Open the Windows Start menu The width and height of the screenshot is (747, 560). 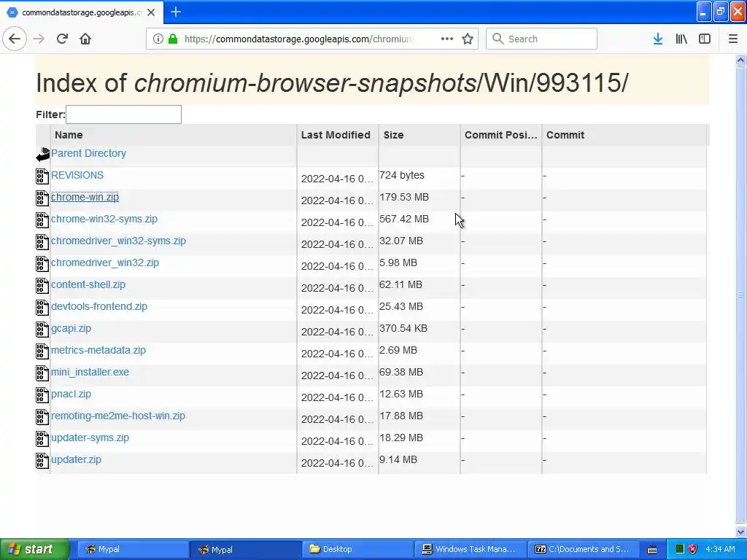click(35, 549)
